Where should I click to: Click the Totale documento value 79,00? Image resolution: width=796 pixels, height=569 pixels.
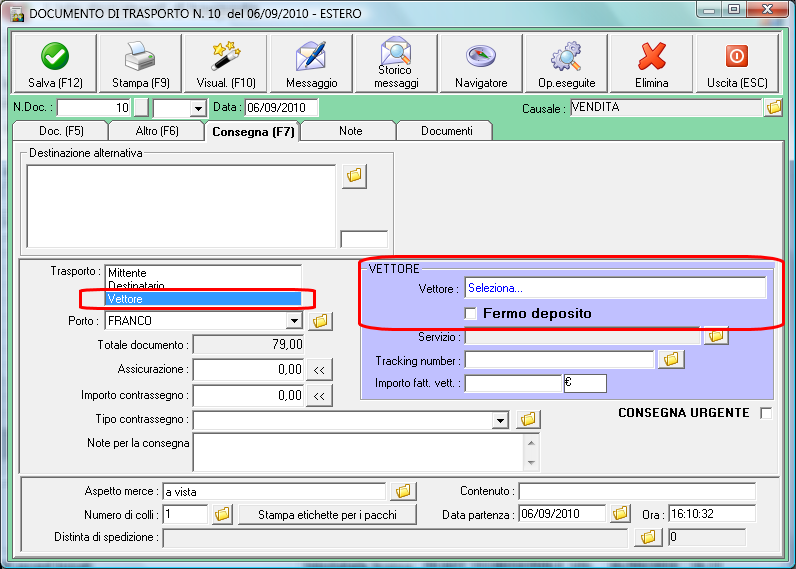[x=249, y=345]
